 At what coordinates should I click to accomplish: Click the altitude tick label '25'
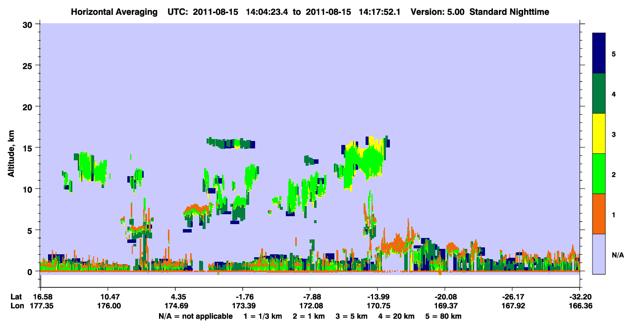28,65
